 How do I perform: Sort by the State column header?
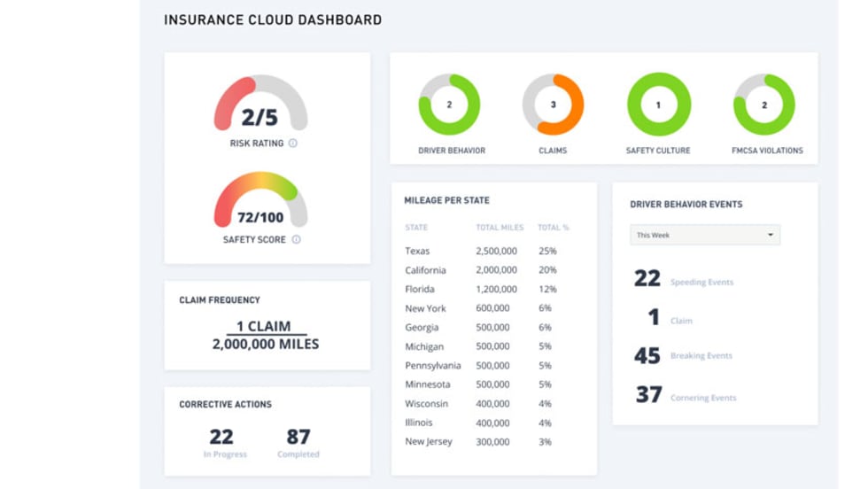coord(416,228)
